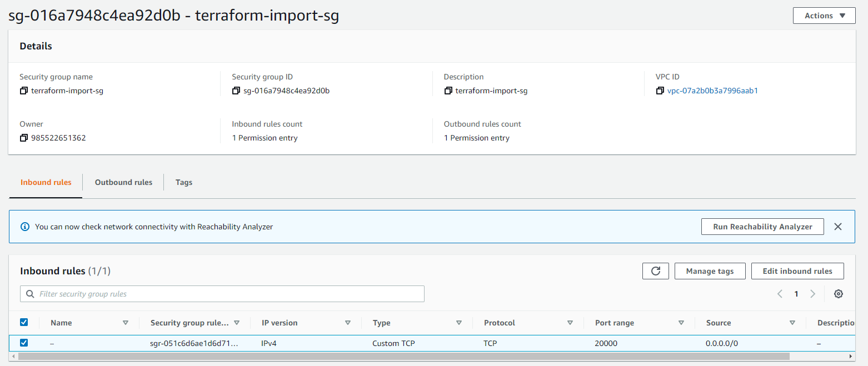
Task: Click search magnifier in filter box
Action: point(30,294)
